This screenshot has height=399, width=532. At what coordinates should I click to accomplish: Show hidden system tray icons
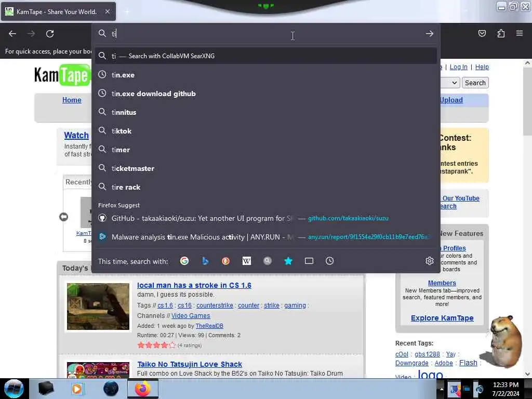point(442,389)
